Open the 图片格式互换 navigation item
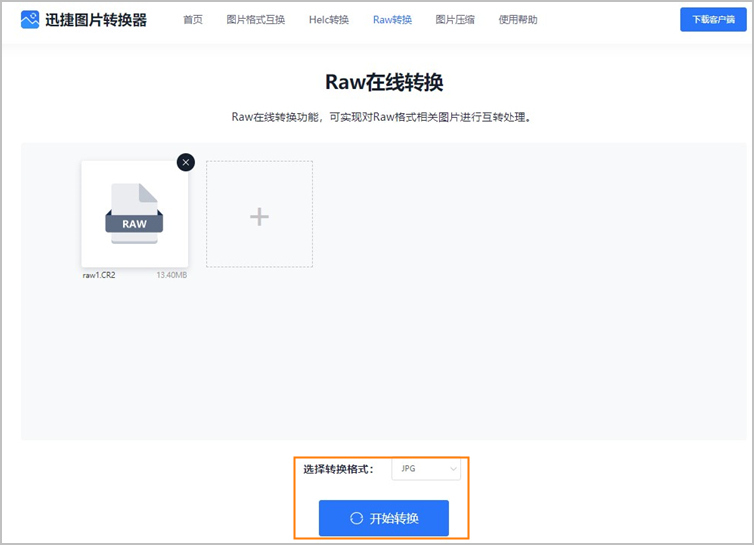The image size is (754, 545). (255, 20)
